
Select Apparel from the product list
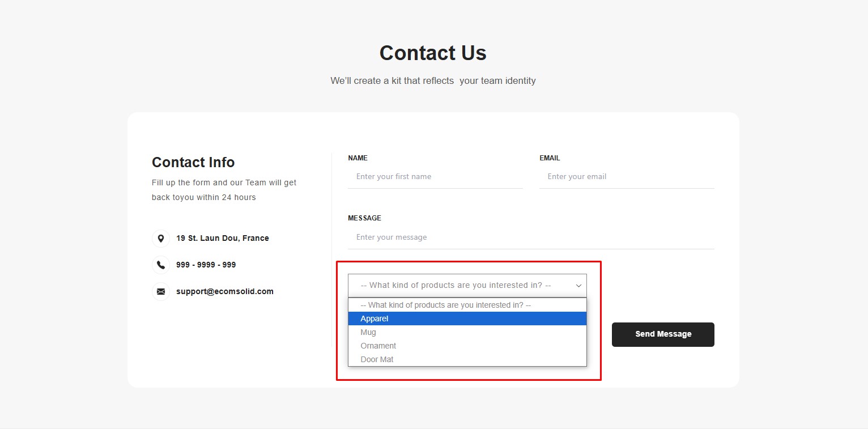click(x=375, y=318)
